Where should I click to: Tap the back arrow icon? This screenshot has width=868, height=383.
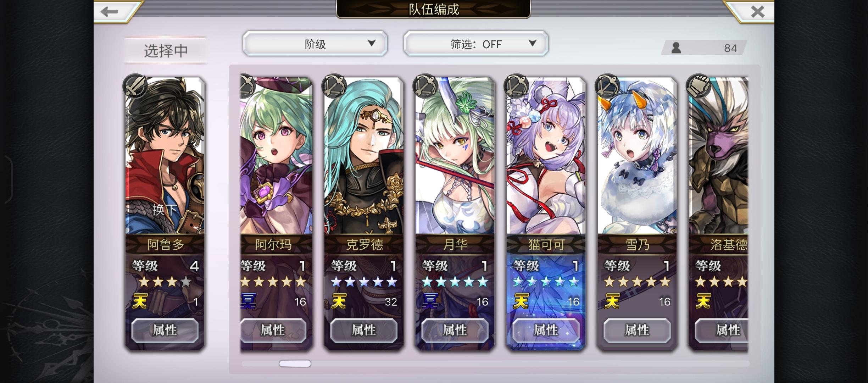tap(109, 12)
